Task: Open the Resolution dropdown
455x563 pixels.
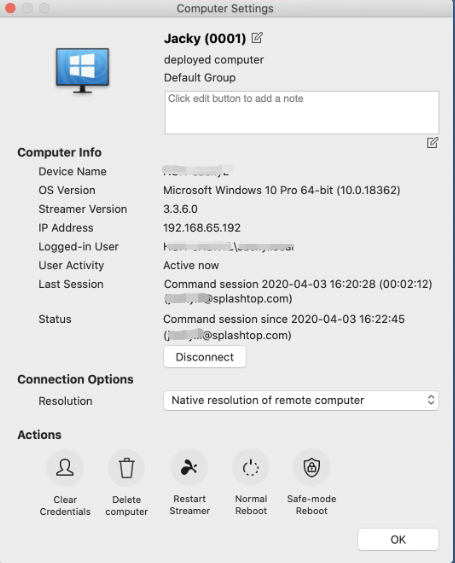Action: [x=301, y=400]
